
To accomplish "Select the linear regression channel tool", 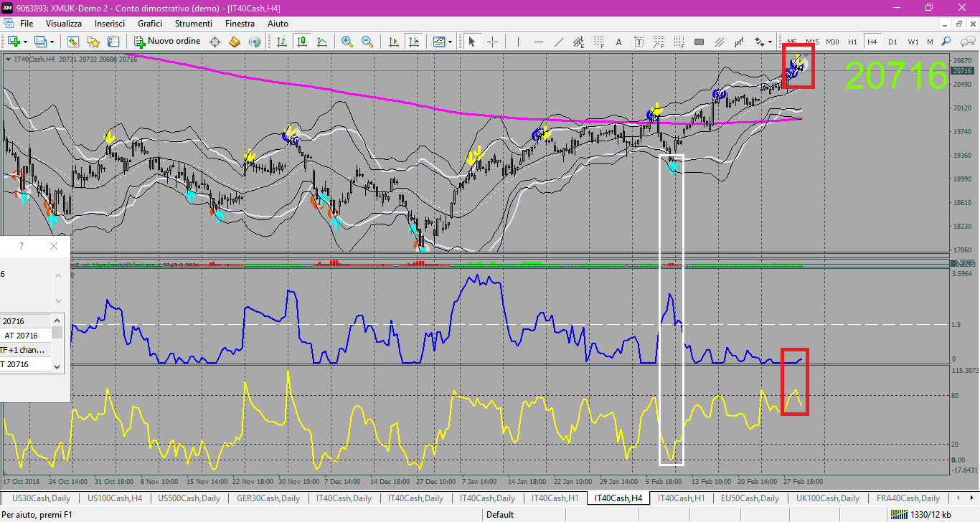I will 739,42.
